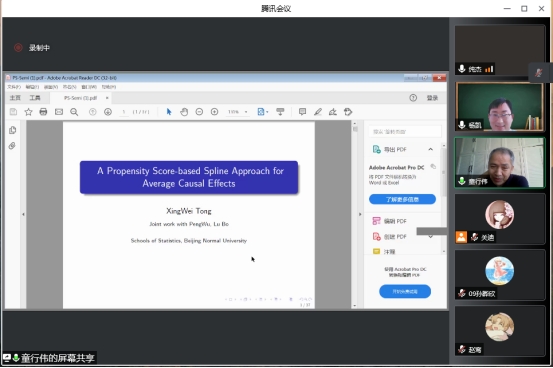Switch to the 主页 tab
553x368 pixels.
tap(15, 98)
